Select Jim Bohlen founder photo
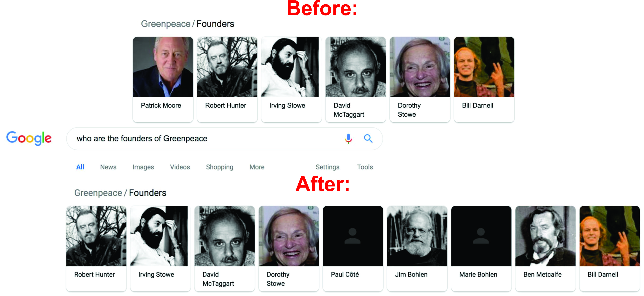This screenshot has height=296, width=644. point(417,236)
